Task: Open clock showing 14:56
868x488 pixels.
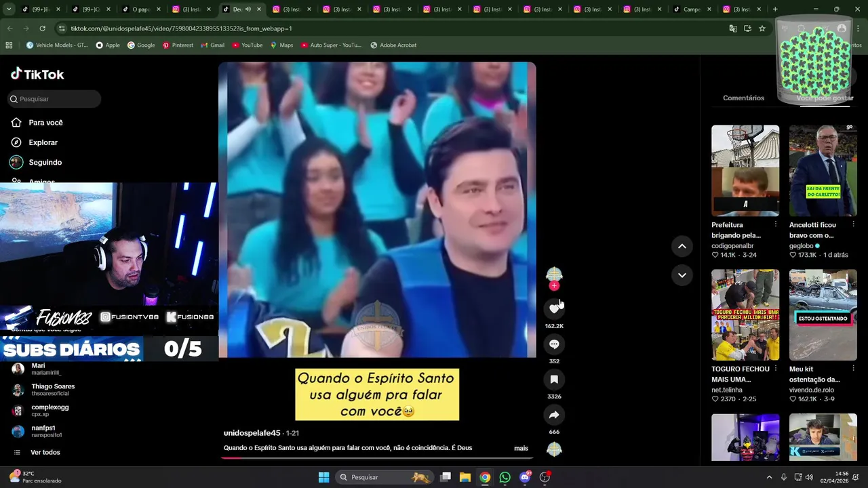Action: click(834, 477)
